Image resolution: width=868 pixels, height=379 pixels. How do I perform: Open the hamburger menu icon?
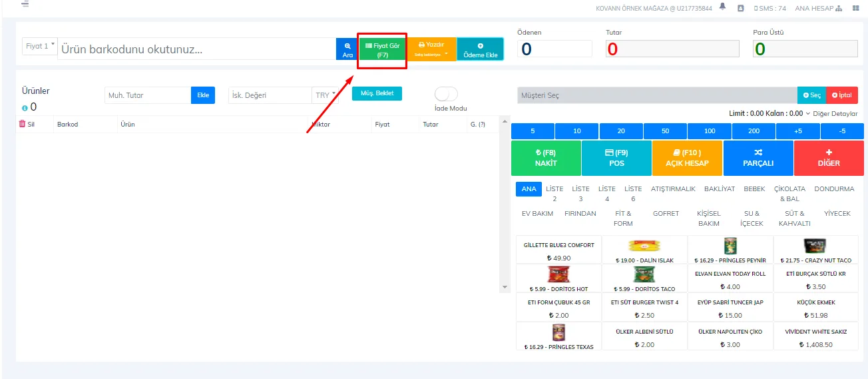[x=25, y=3]
